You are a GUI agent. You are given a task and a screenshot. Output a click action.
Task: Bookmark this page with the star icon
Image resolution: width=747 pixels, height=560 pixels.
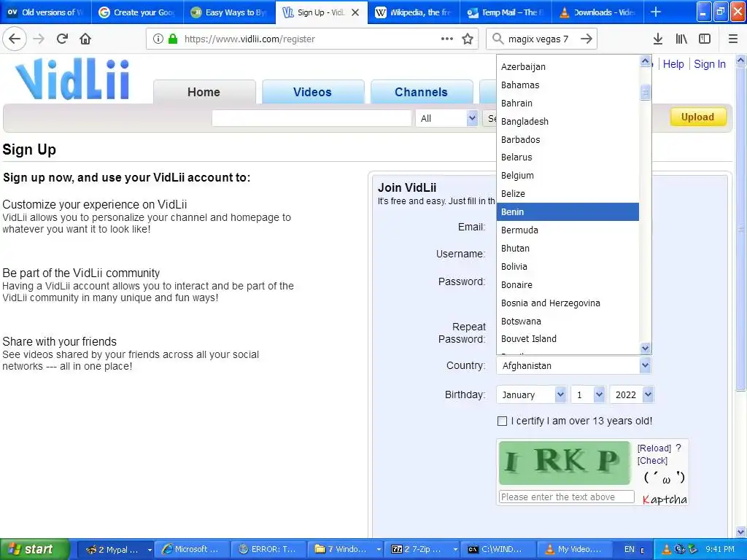468,39
